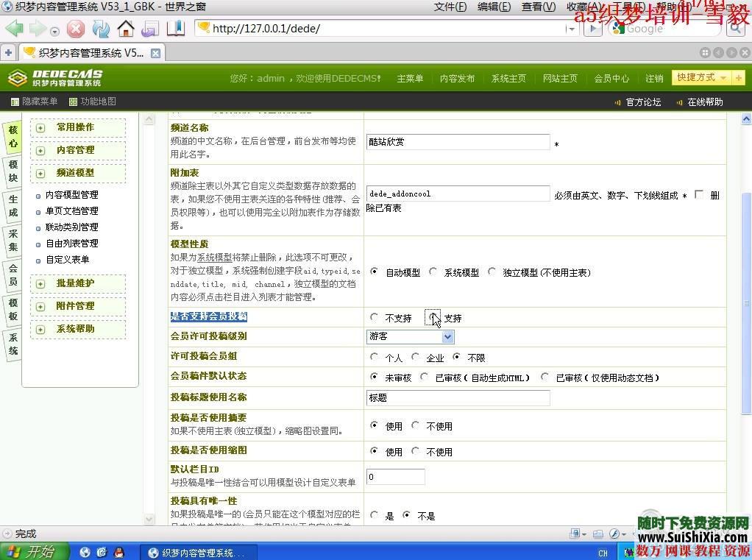Click the 注销 logout link
This screenshot has width=752, height=560.
(x=655, y=79)
